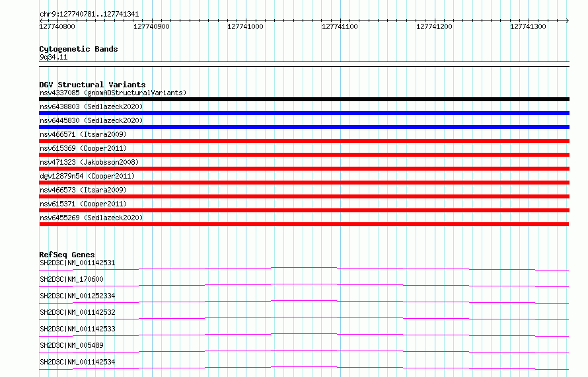The height and width of the screenshot is (377, 588).
Task: Click the chr9:127740781..127741341 coordinate label
Action: pos(89,15)
